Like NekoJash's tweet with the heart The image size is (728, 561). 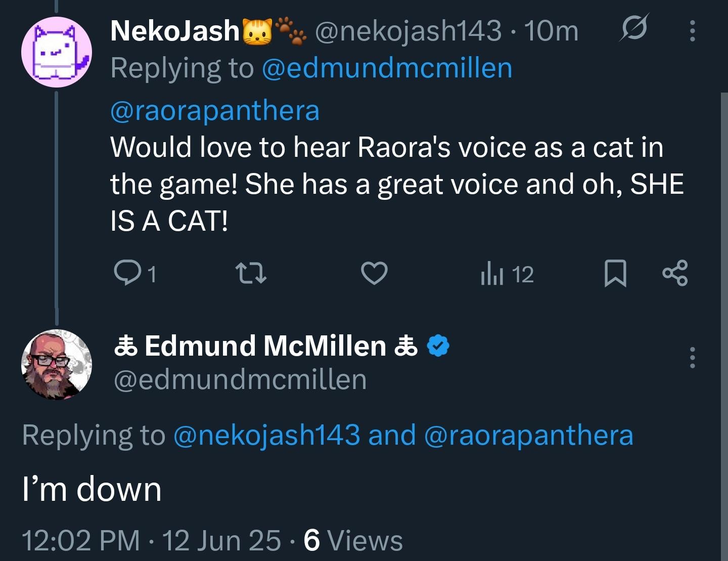[374, 273]
